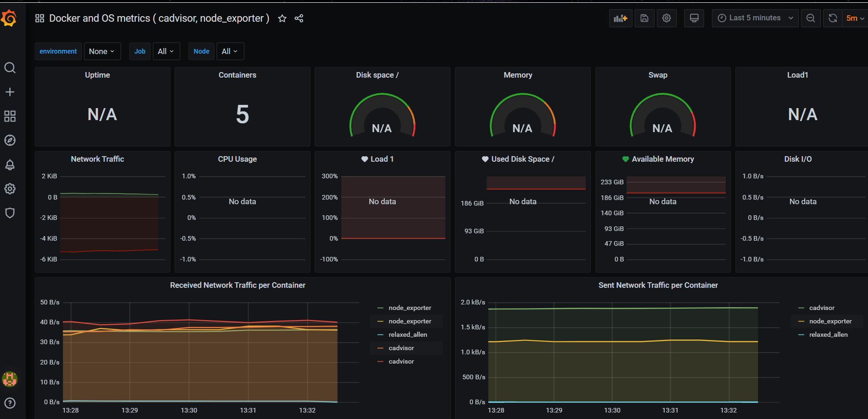Screen dimensions: 868x419
Task: Refresh the dashboard now
Action: pyautogui.click(x=833, y=18)
